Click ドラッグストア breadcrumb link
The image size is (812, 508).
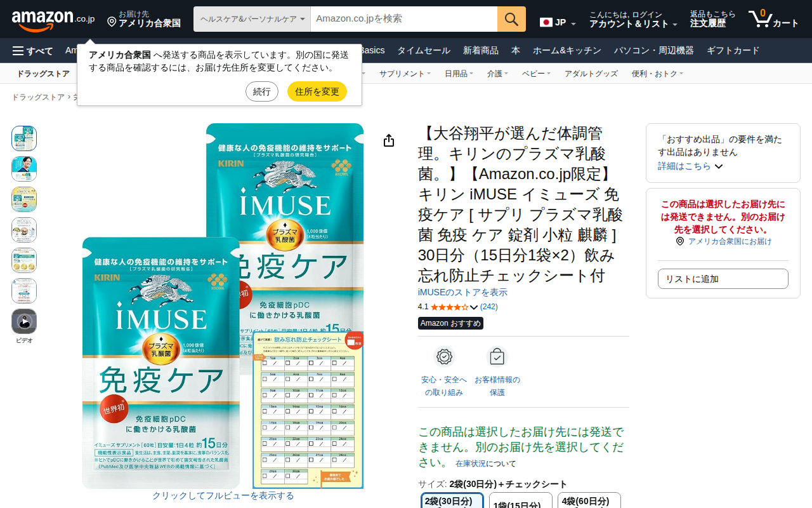(x=38, y=97)
